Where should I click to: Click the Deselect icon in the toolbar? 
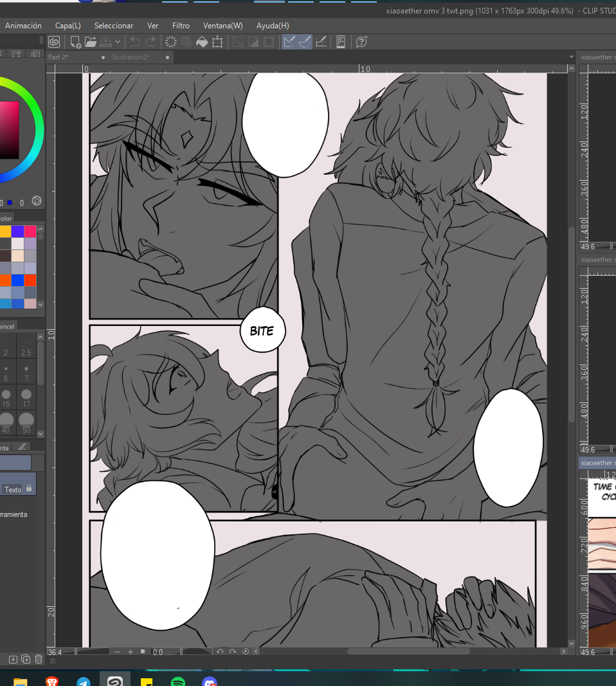point(237,42)
